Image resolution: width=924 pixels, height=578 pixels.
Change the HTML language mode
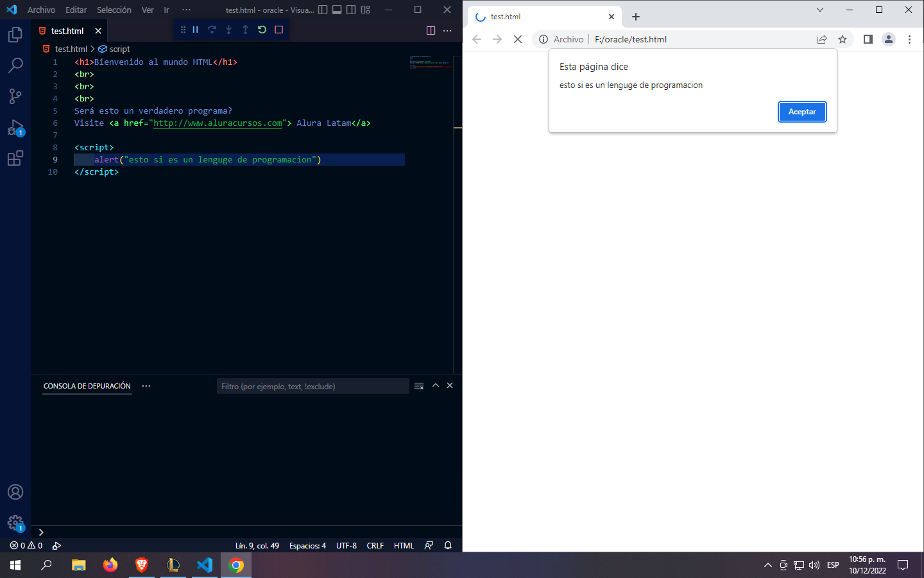404,545
